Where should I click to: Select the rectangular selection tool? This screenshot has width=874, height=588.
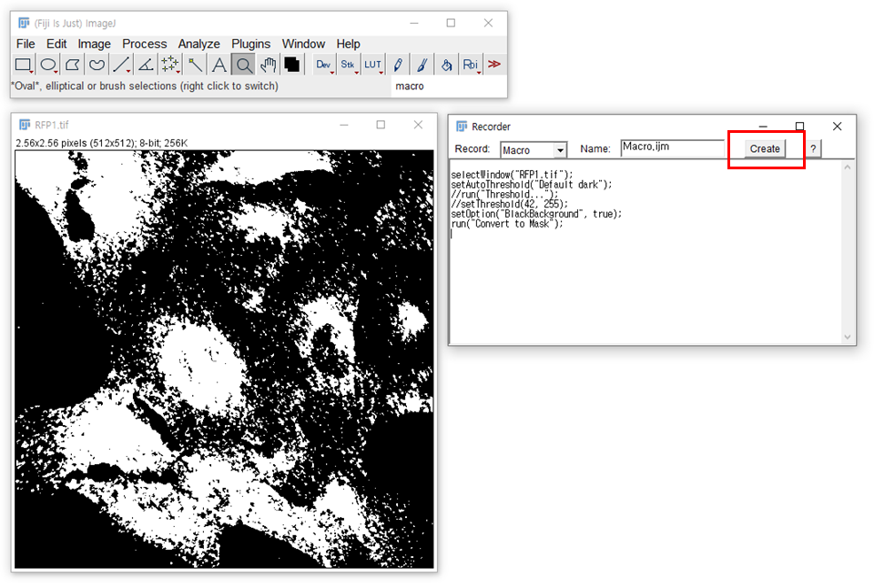24,64
